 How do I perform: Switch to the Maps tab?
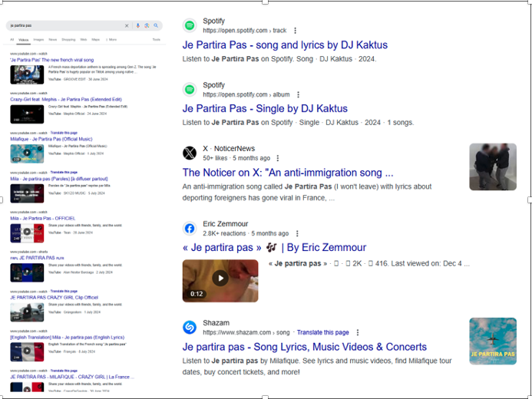[96, 40]
